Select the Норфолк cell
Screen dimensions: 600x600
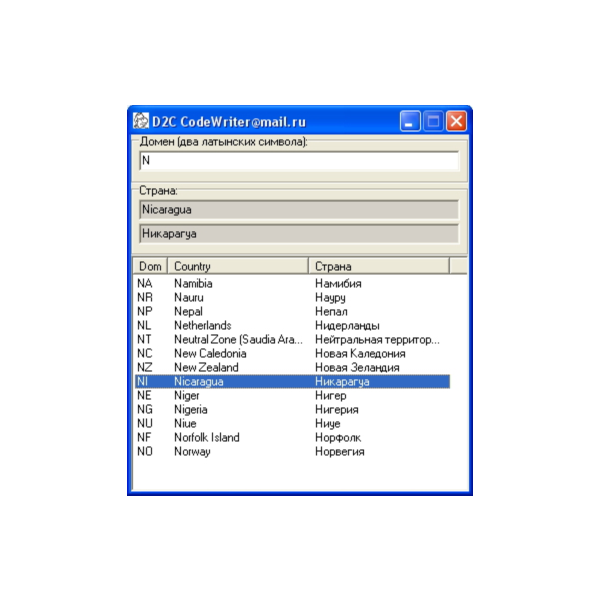[338, 437]
